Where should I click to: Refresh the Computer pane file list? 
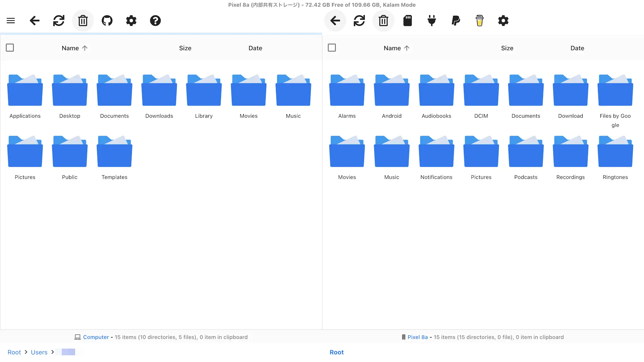pos(59,21)
